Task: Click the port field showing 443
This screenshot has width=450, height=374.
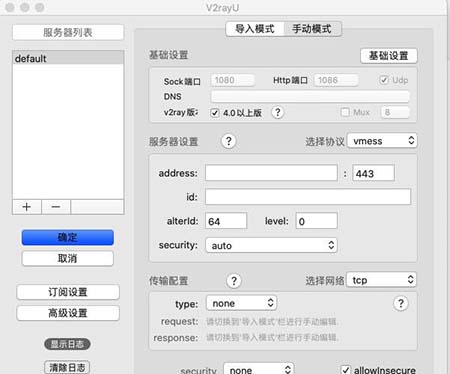Action: pyautogui.click(x=373, y=173)
